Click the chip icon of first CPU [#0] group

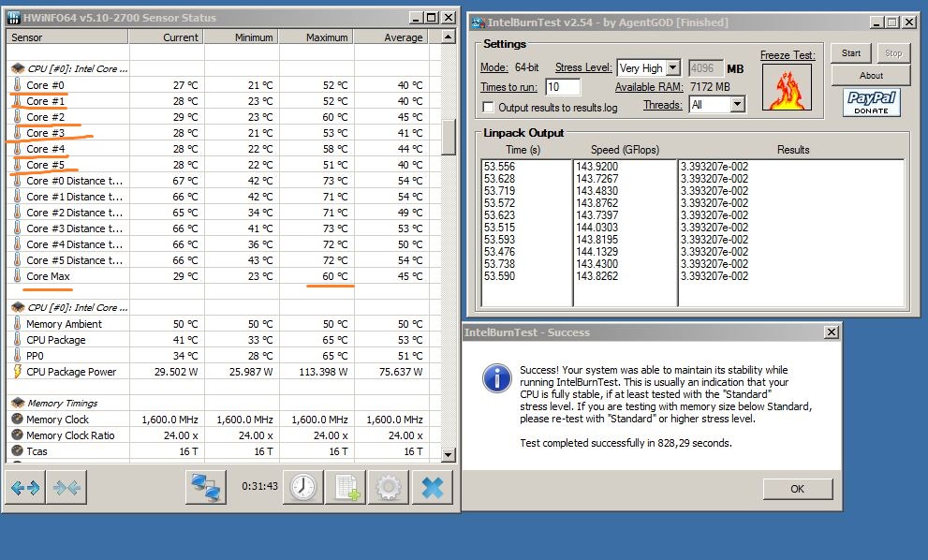18,68
